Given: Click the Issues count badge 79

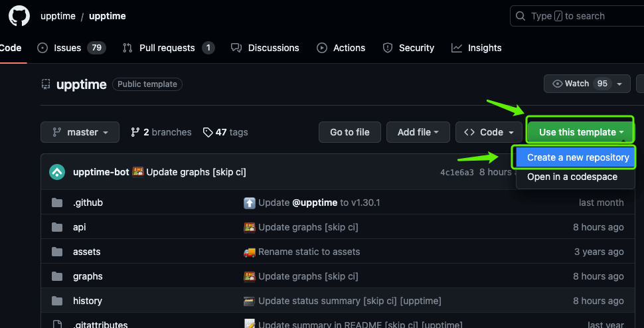Looking at the screenshot, I should [96, 48].
